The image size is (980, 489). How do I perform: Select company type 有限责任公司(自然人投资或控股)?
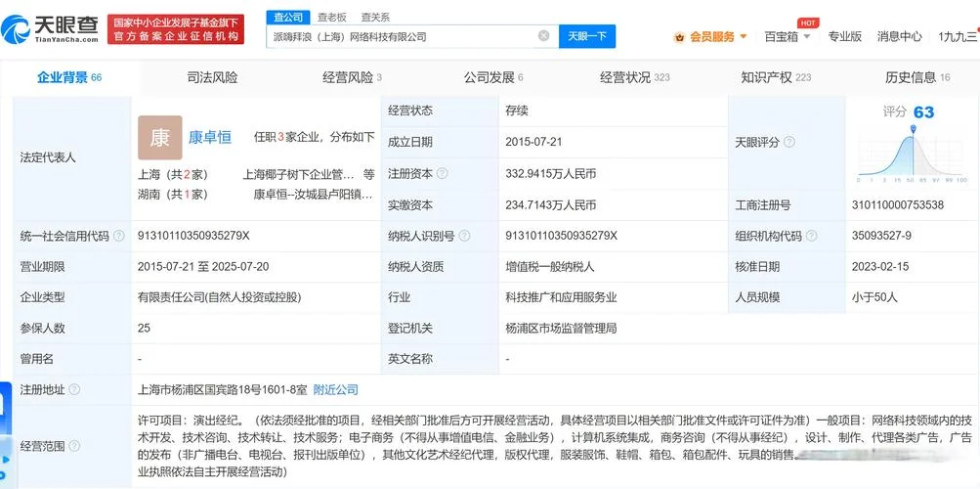click(x=220, y=297)
